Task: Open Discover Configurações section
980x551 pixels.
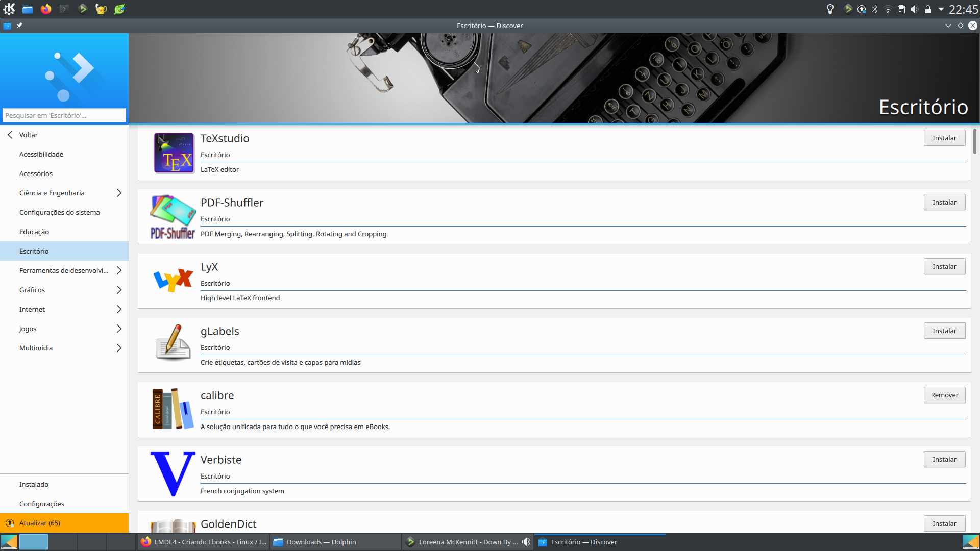Action: 64,504
